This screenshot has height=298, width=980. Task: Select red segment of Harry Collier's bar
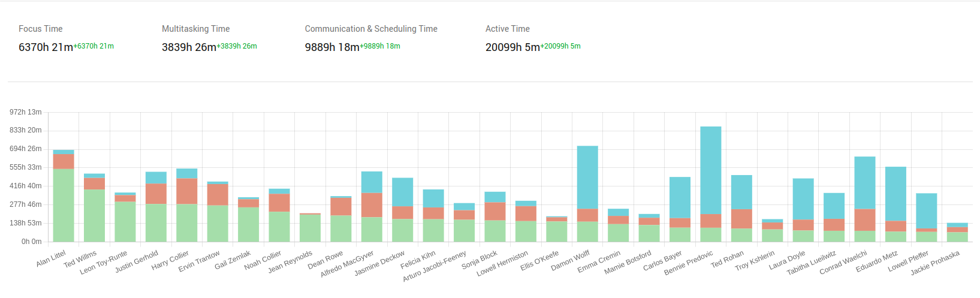pos(187,191)
